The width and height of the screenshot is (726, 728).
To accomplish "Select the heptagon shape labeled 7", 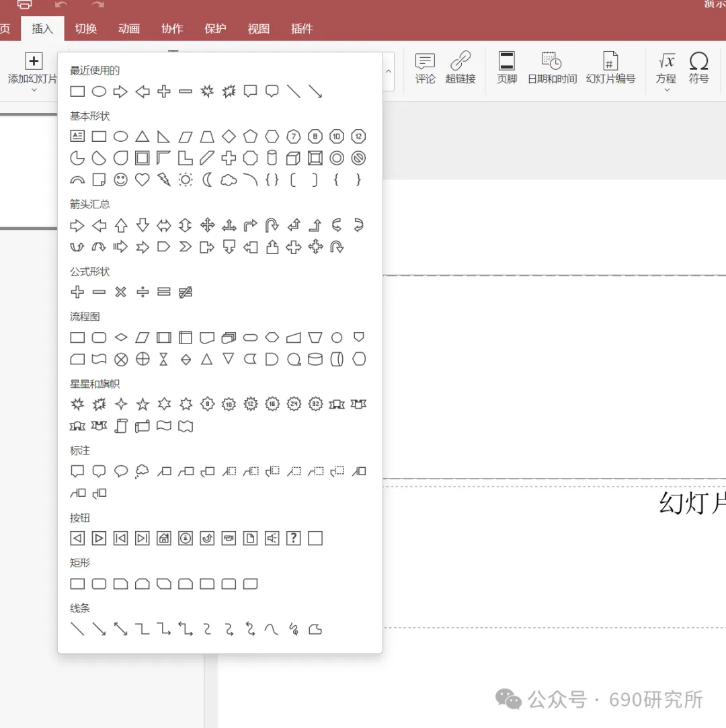I will pyautogui.click(x=293, y=136).
